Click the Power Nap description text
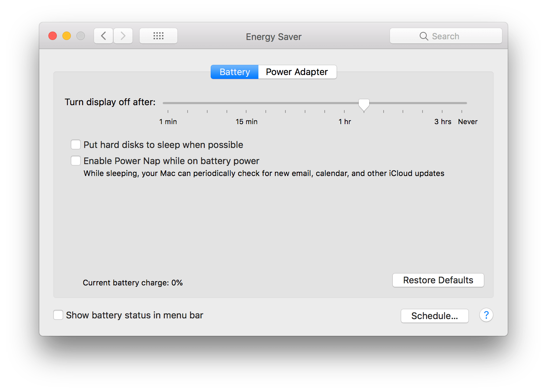 [263, 173]
